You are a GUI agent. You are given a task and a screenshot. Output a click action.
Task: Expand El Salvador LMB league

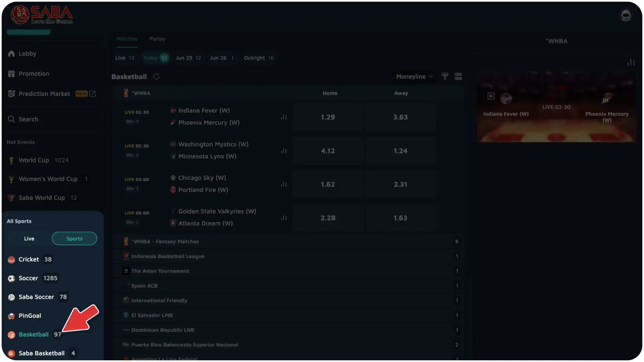click(288, 315)
